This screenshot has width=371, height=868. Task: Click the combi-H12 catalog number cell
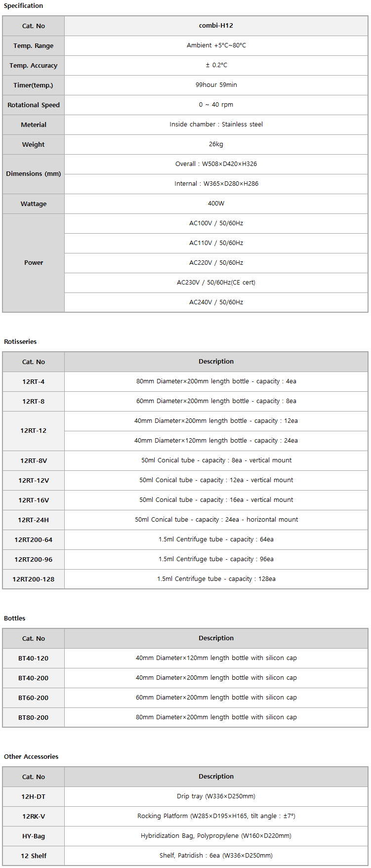[x=216, y=26]
